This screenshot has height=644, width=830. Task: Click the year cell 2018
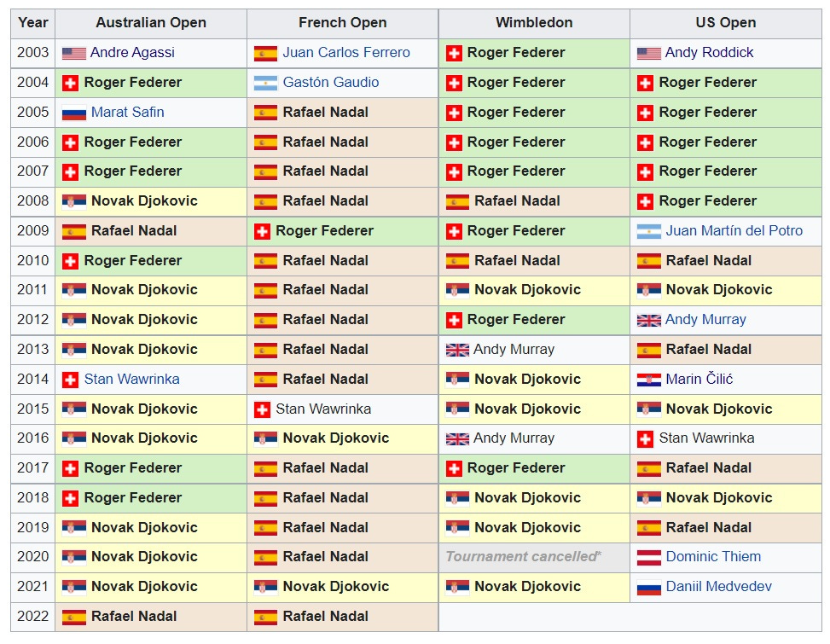click(x=32, y=497)
